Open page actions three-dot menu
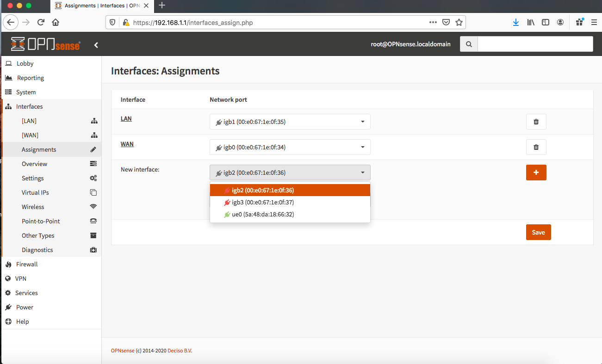Screen dimensions: 602x364 (x=433, y=22)
